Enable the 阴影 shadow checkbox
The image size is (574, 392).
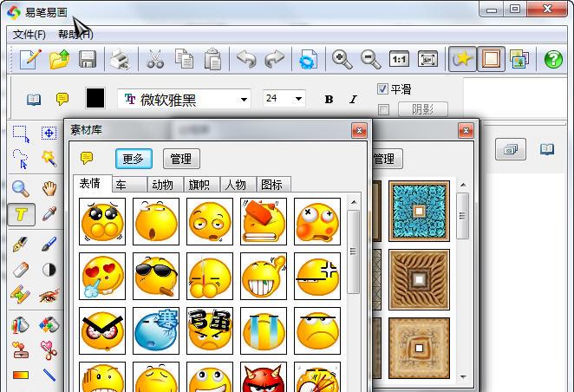click(382, 109)
